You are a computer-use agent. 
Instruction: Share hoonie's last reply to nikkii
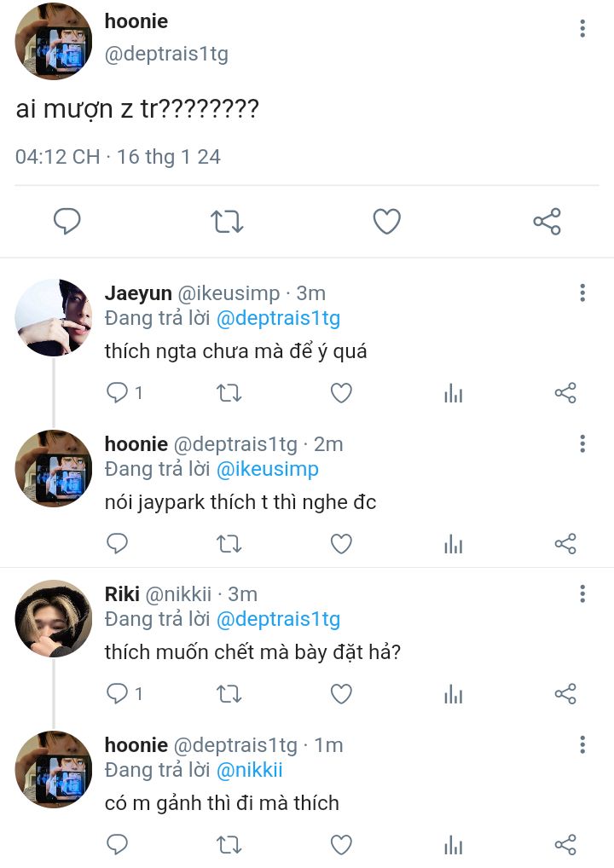pos(565,845)
